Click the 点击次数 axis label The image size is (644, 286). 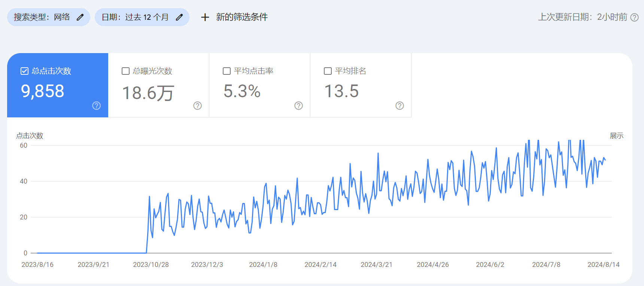click(30, 136)
